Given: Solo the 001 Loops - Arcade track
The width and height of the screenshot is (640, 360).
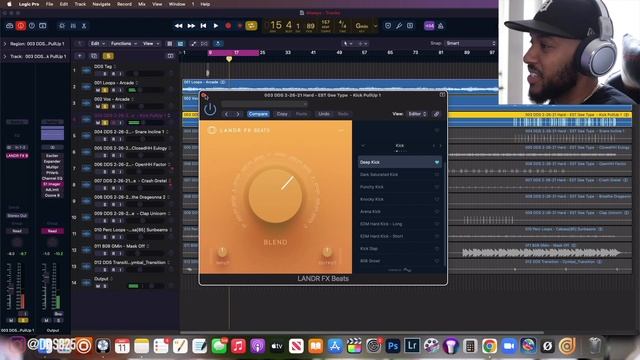Looking at the screenshot, I should [x=105, y=90].
